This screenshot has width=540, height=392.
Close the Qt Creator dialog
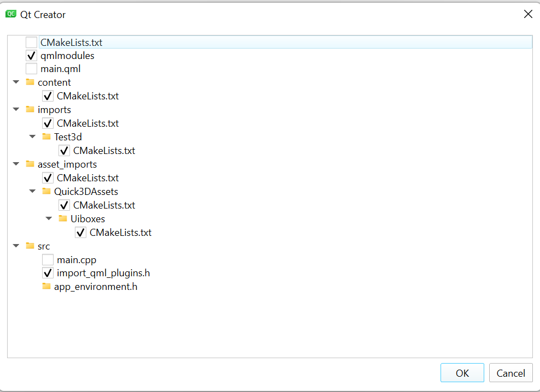coord(528,14)
